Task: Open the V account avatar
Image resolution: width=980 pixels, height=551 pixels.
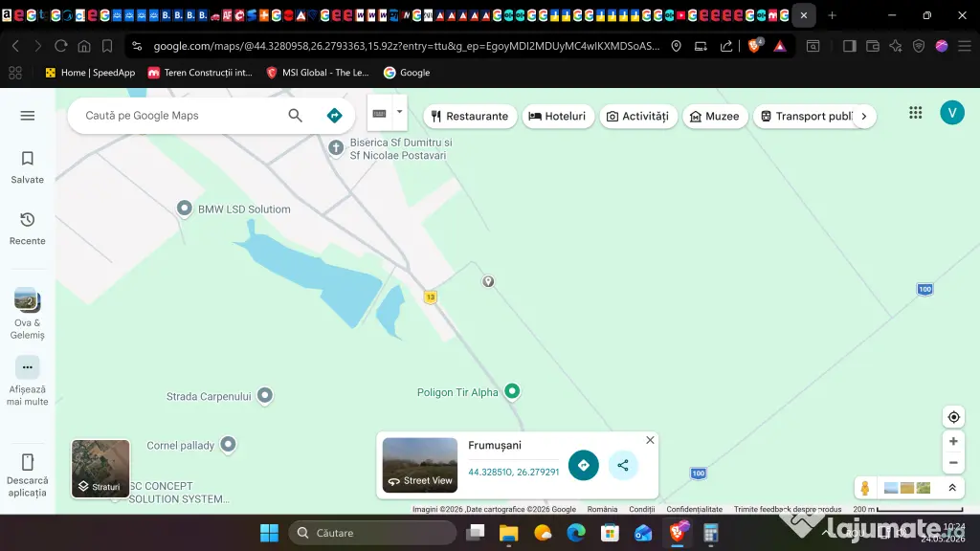Action: click(x=952, y=113)
